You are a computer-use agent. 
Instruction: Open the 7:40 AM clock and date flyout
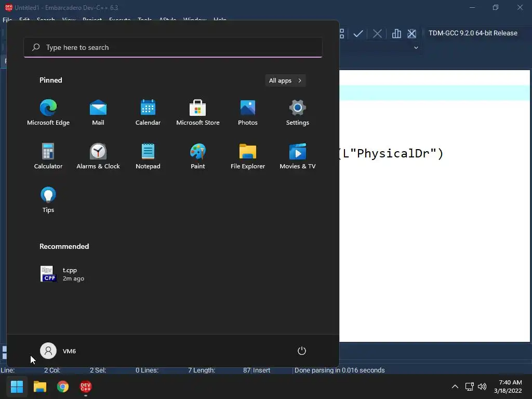(508, 387)
